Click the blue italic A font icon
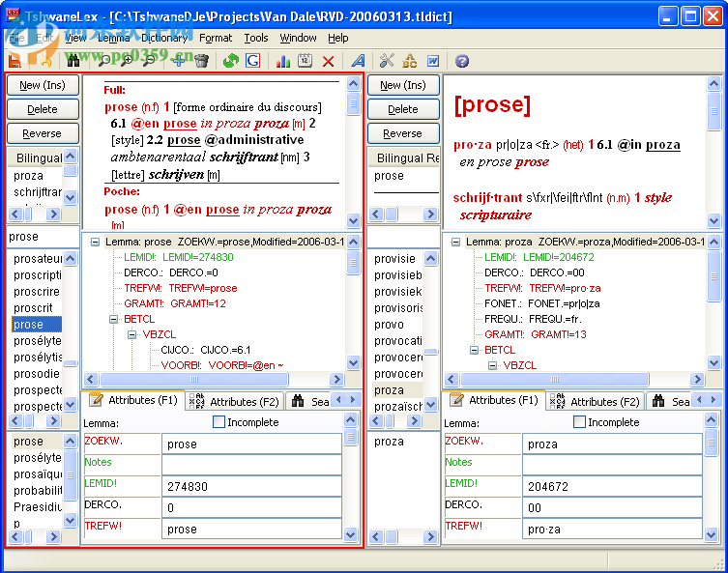728x573 pixels. [x=358, y=61]
